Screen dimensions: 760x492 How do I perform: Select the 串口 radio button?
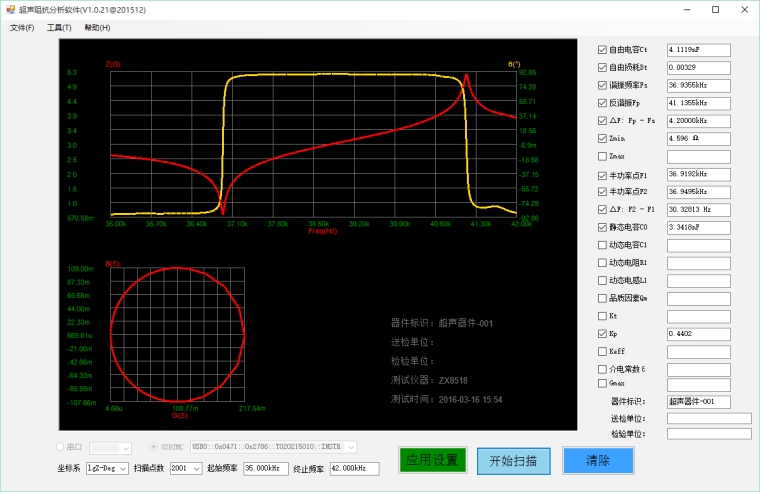click(62, 447)
